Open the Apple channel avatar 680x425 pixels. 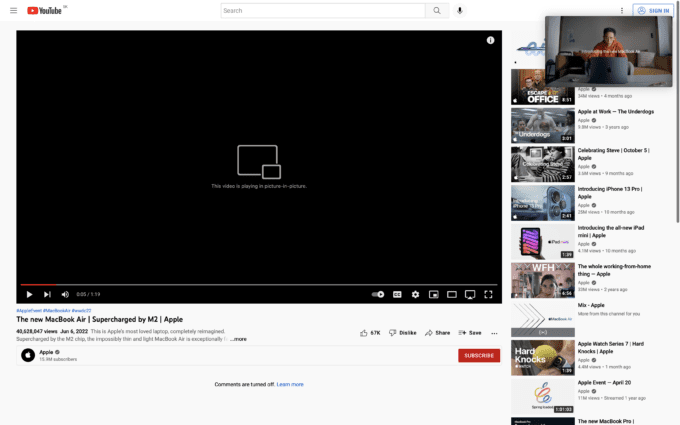pyautogui.click(x=28, y=355)
